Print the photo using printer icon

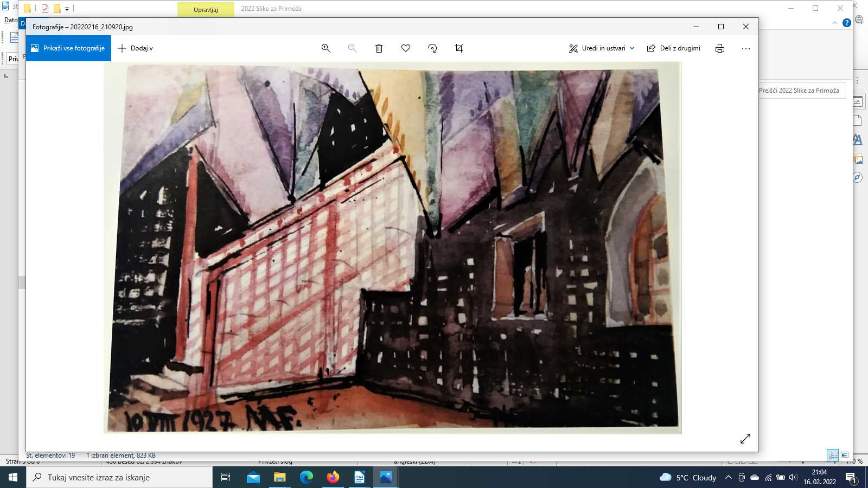tap(719, 48)
